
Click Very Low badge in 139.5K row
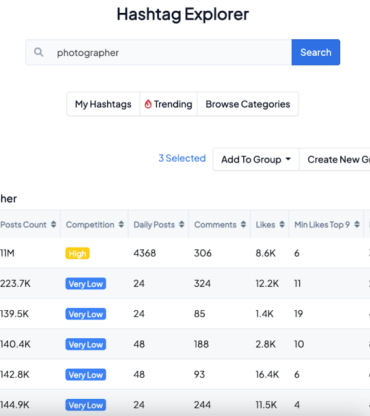(x=86, y=314)
